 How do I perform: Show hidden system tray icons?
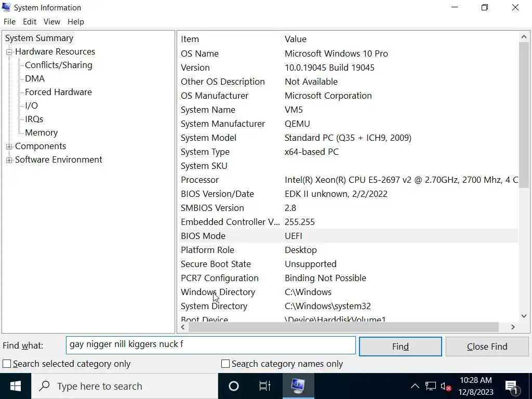point(415,386)
